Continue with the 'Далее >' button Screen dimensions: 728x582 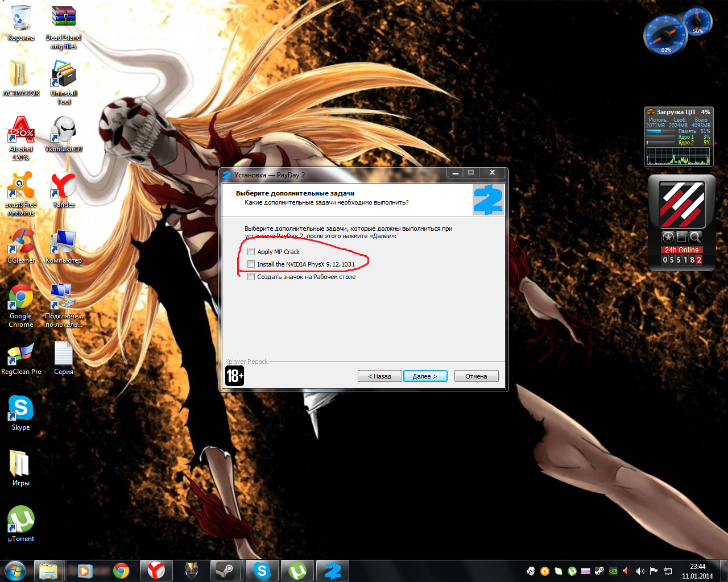click(425, 376)
